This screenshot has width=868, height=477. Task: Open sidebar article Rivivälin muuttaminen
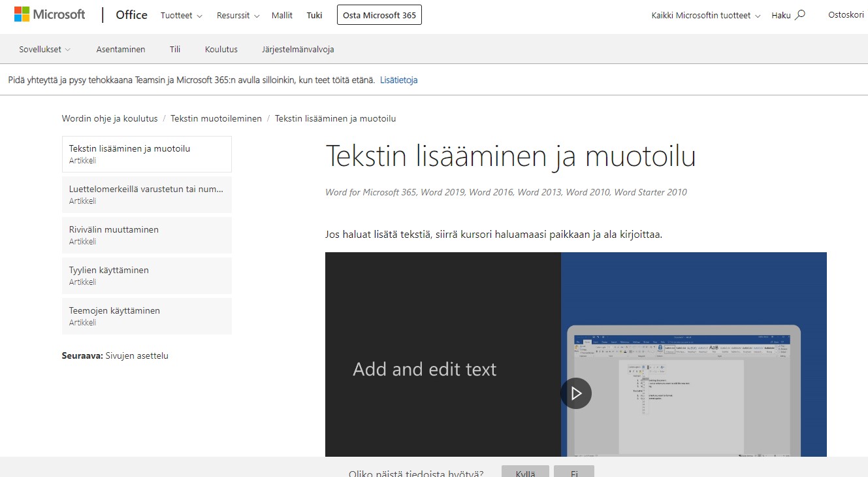(147, 235)
